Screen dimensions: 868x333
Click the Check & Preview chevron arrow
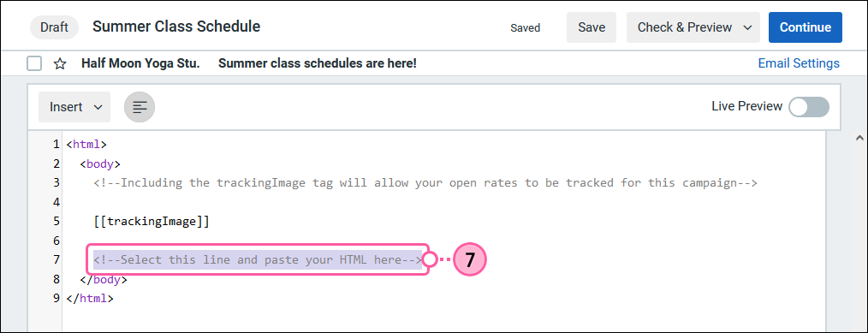coord(748,27)
